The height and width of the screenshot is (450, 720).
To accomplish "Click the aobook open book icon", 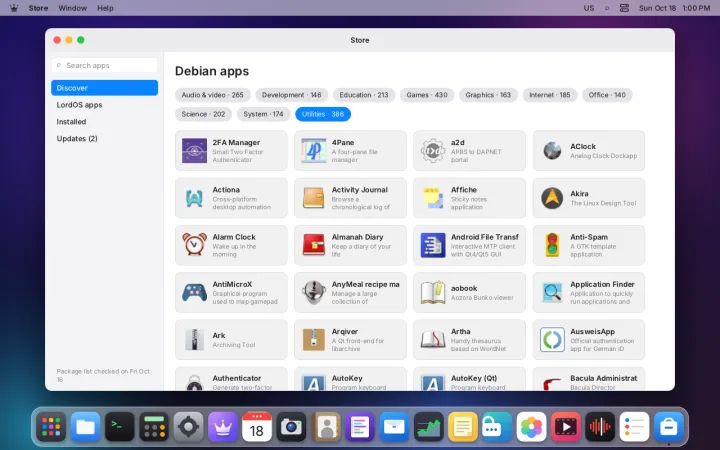I will [433, 292].
